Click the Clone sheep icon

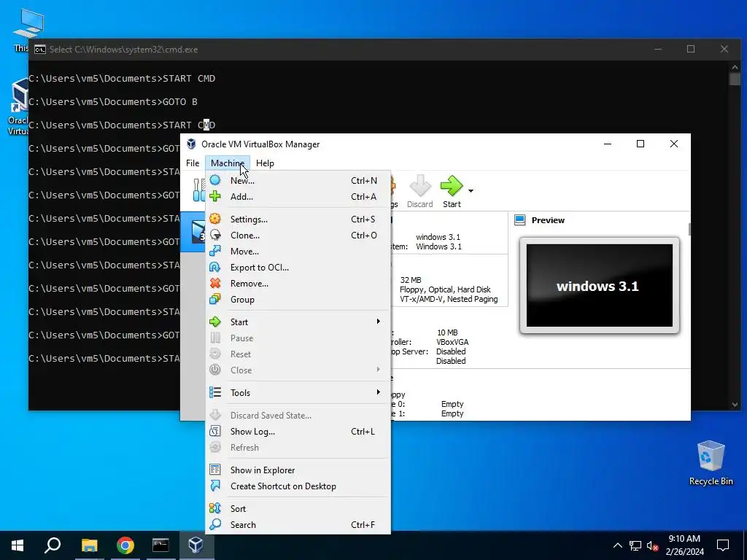(x=215, y=236)
